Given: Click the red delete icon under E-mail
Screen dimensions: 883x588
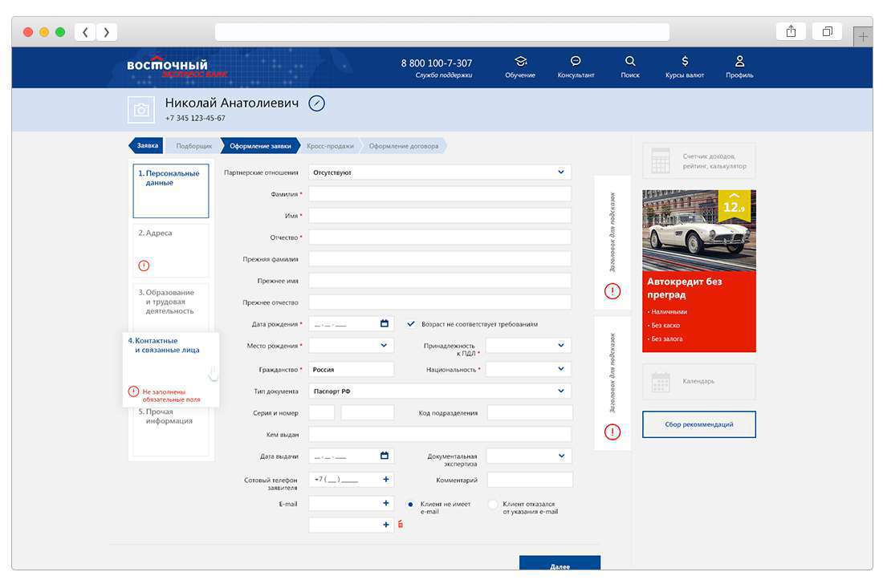Looking at the screenshot, I should (400, 525).
